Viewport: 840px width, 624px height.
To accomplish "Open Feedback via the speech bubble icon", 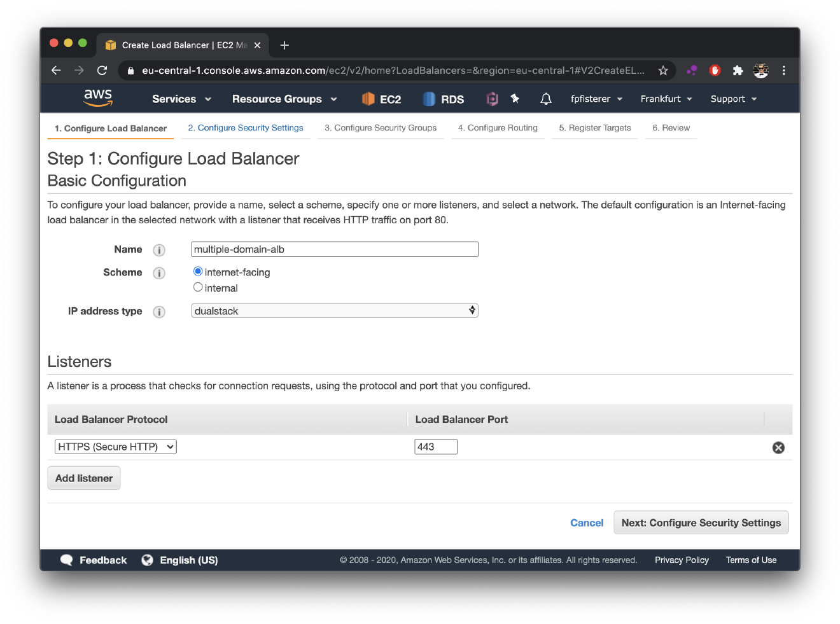I will 67,560.
